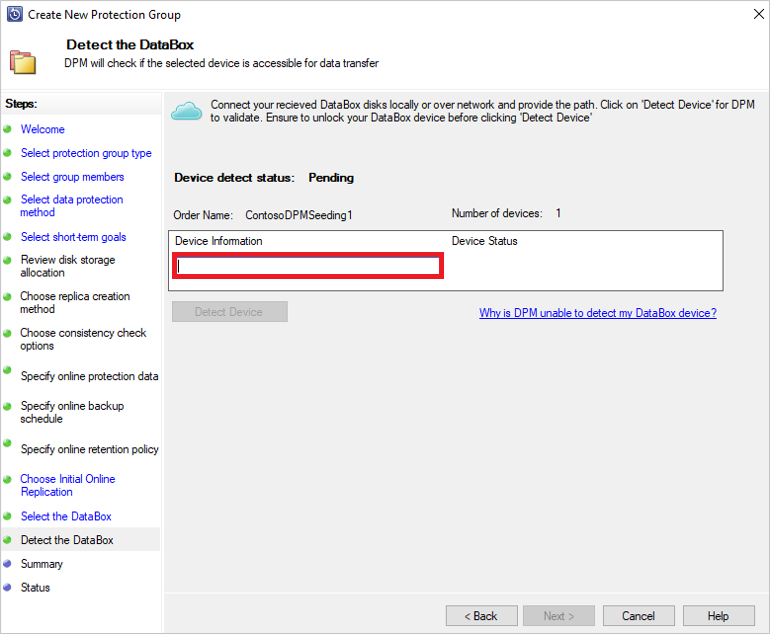Go back to Select the DataBox step
This screenshot has height=634, width=770.
(66, 516)
